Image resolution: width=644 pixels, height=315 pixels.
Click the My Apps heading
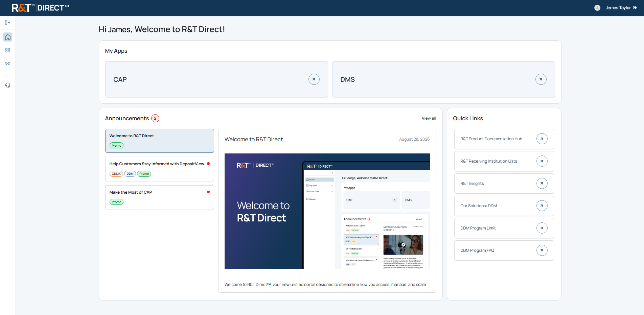click(x=116, y=51)
